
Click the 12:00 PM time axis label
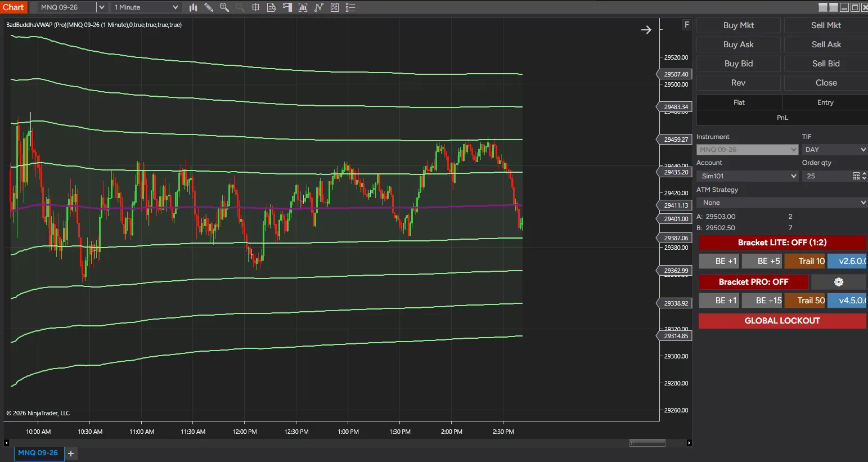pyautogui.click(x=245, y=432)
